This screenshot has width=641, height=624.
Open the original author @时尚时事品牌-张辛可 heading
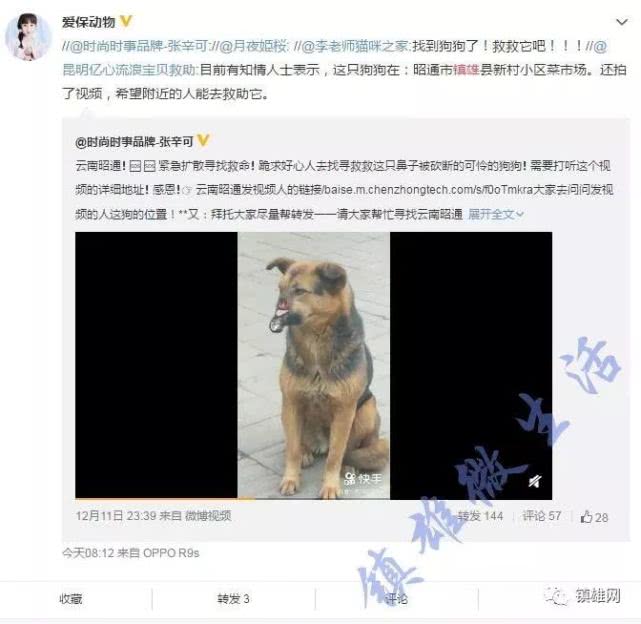134,142
